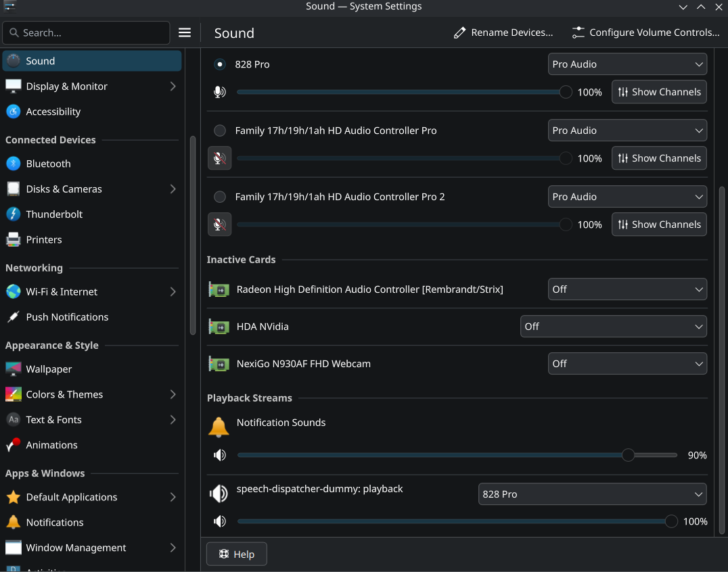Go to Display & Monitor settings
The width and height of the screenshot is (728, 572).
tap(66, 87)
